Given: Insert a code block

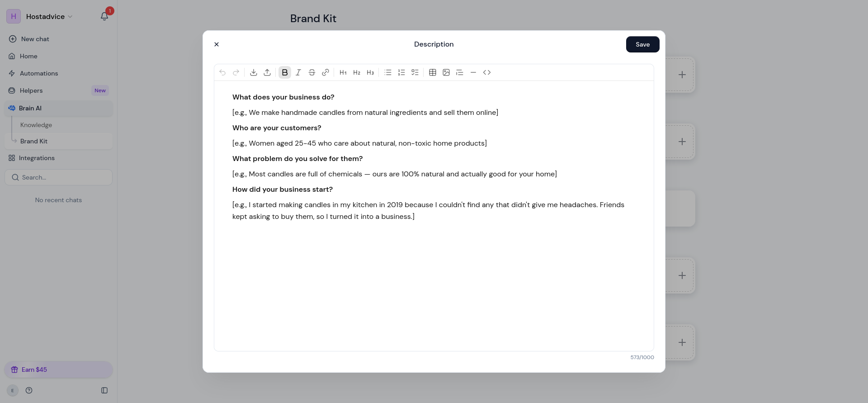Looking at the screenshot, I should click(487, 72).
